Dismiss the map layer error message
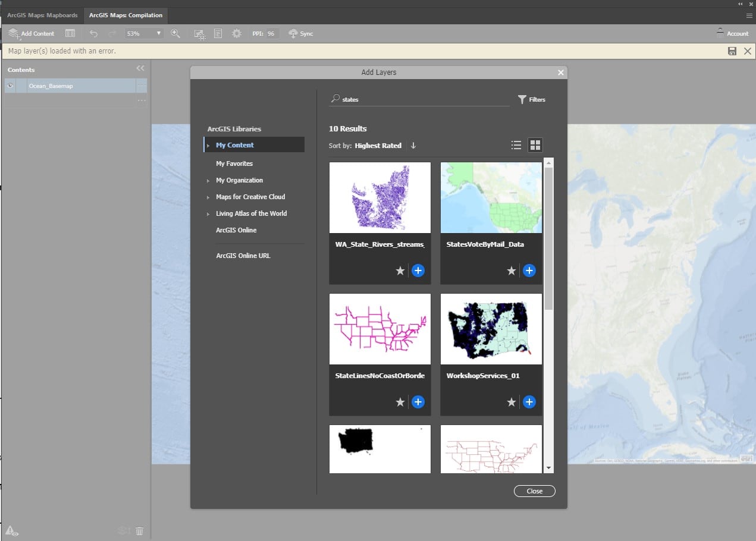The width and height of the screenshot is (756, 541). pos(748,51)
